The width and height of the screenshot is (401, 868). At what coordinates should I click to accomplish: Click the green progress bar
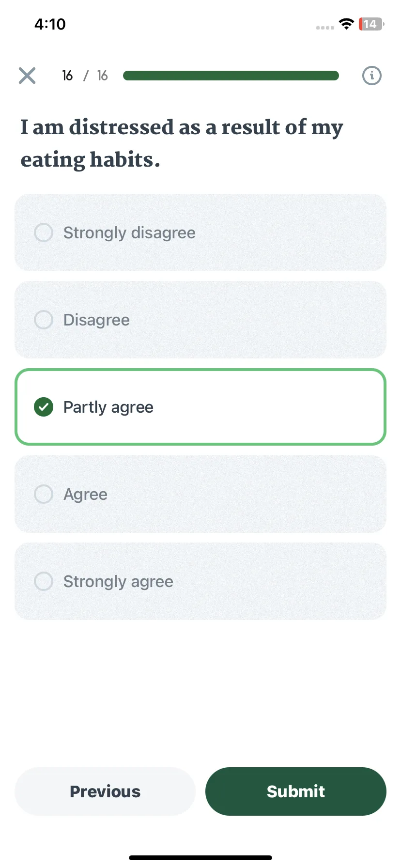tap(231, 76)
